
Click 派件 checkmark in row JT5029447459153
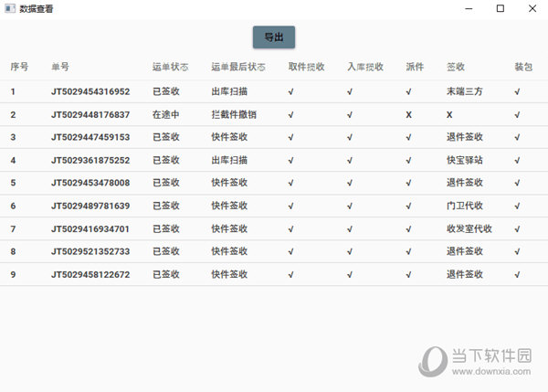[x=408, y=137]
